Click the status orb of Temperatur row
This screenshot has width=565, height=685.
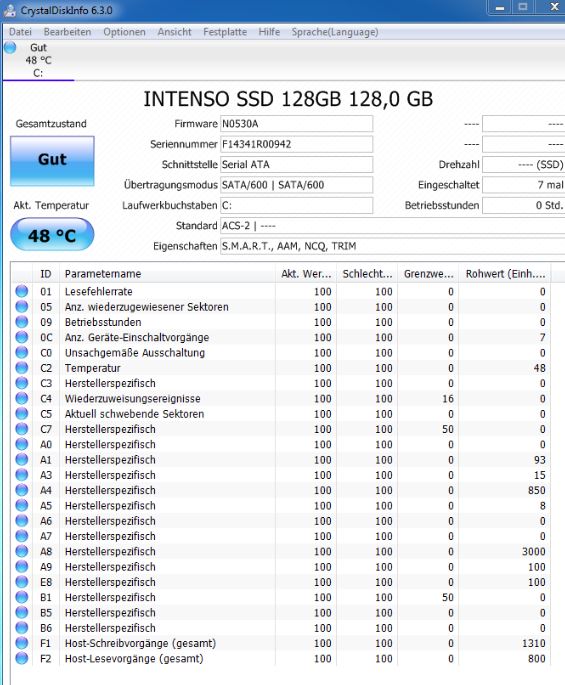[x=21, y=368]
